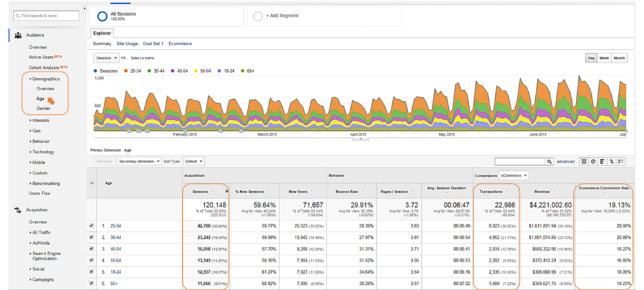
Task: Click the purple 45-54 legend dot
Action: 173,71
